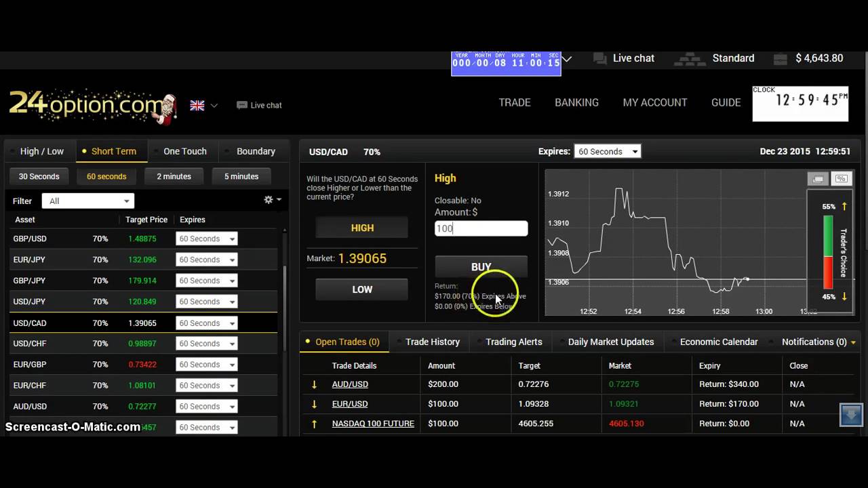Click the 24option.com logo

93,106
